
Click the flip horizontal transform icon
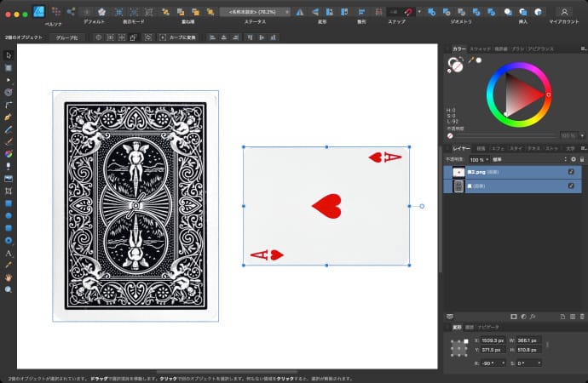click(299, 12)
